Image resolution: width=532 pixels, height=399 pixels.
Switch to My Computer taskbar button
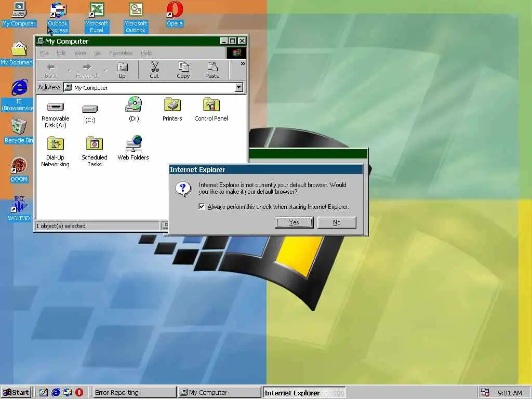coord(219,393)
